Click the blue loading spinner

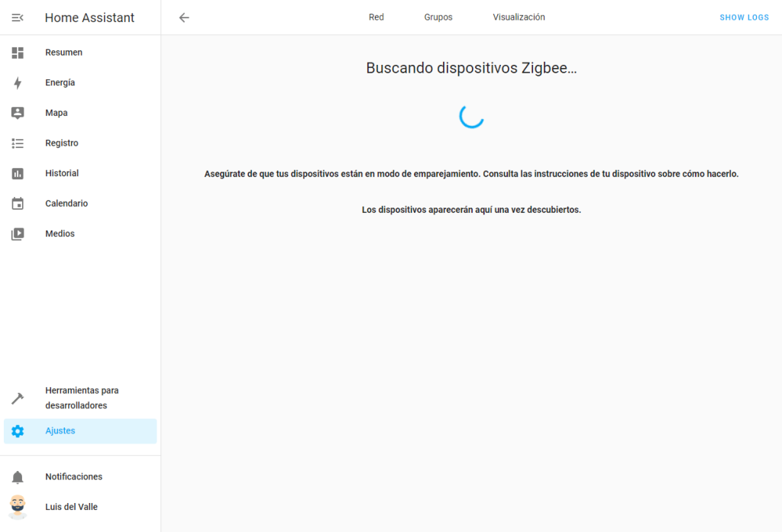point(471,115)
